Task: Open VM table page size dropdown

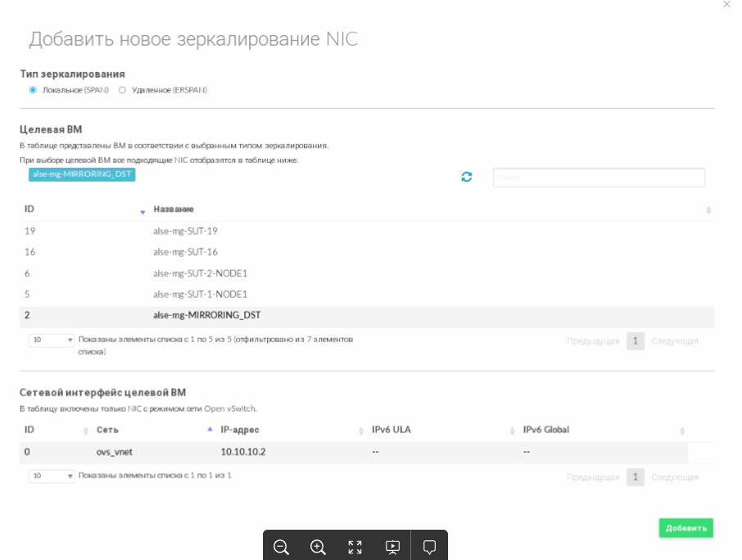Action: pyautogui.click(x=51, y=340)
